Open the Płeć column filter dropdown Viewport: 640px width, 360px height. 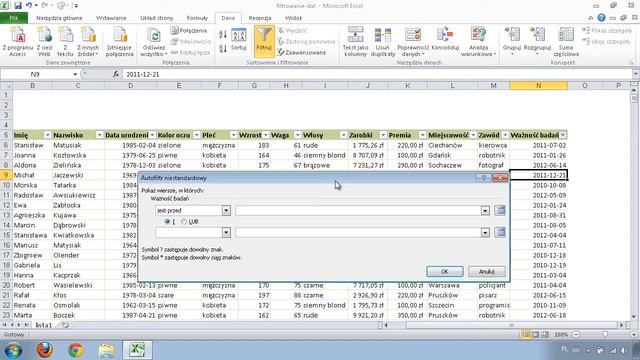tap(233, 135)
